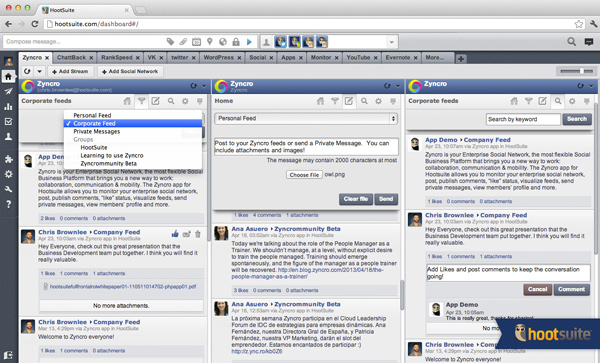Click Send button in middle stream
The image size is (600, 363).
point(386,199)
